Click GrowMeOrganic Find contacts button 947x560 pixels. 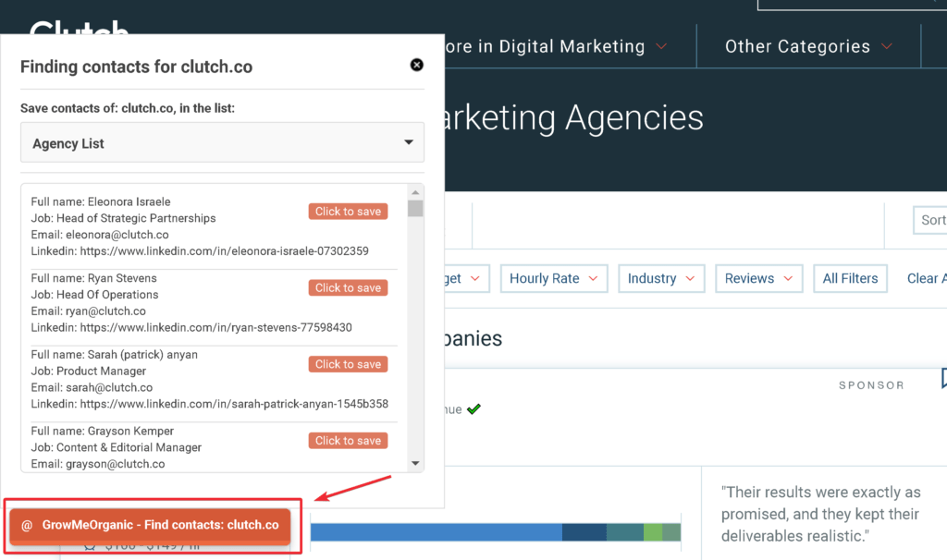click(x=150, y=525)
